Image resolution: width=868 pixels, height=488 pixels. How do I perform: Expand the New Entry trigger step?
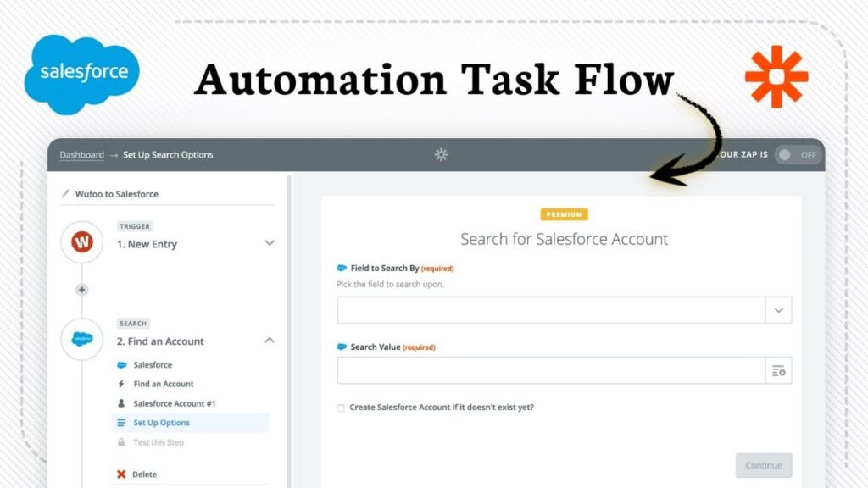[269, 243]
